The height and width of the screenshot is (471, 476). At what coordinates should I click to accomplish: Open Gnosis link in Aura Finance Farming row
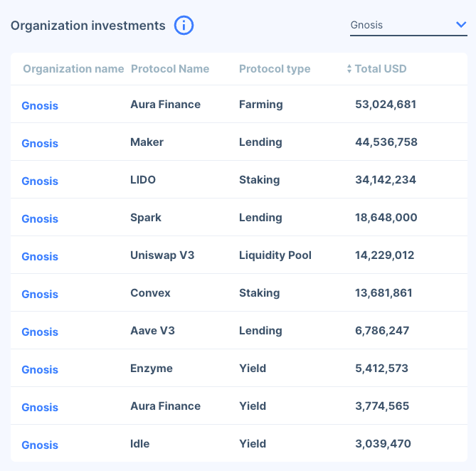click(40, 106)
